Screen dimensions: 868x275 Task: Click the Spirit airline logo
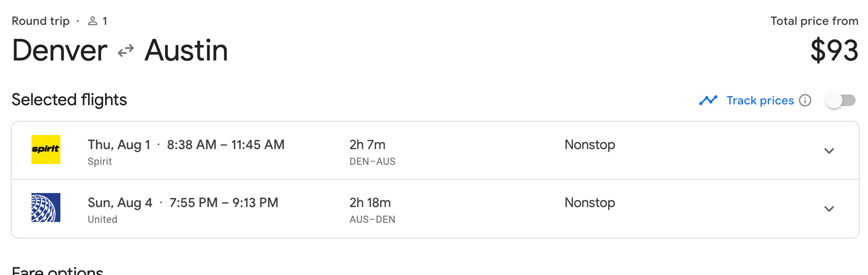pyautogui.click(x=46, y=150)
